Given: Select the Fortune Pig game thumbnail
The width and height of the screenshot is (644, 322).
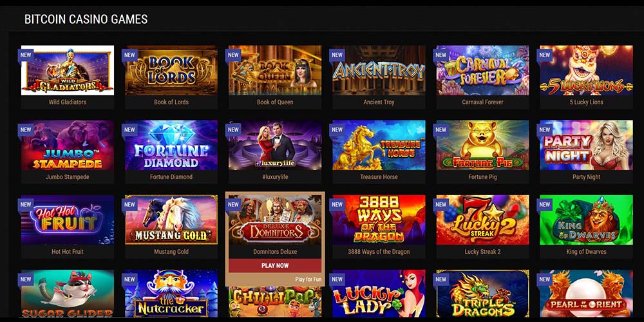Looking at the screenshot, I should (482, 145).
